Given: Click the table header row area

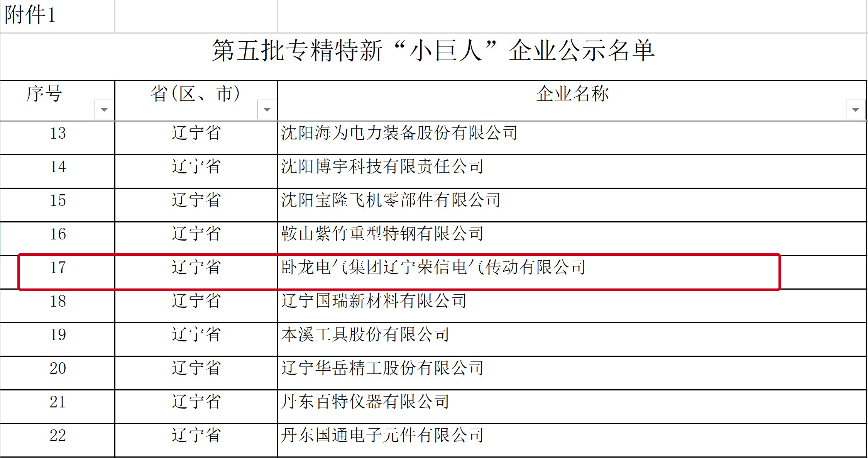Looking at the screenshot, I should [434, 93].
